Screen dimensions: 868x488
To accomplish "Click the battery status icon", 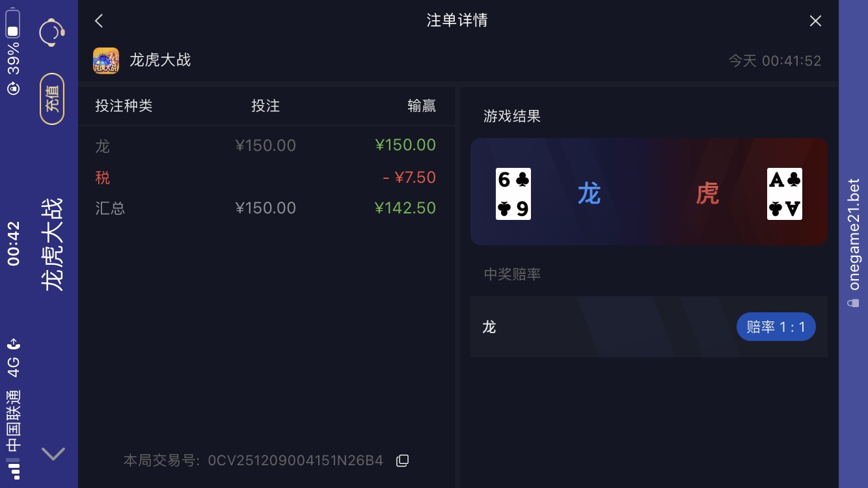I will (12, 24).
